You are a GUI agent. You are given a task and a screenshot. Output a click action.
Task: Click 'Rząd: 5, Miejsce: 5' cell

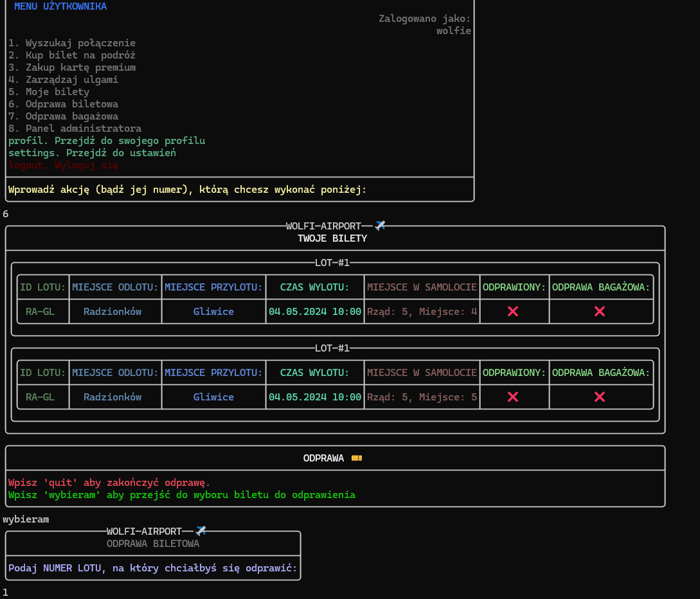(422, 397)
